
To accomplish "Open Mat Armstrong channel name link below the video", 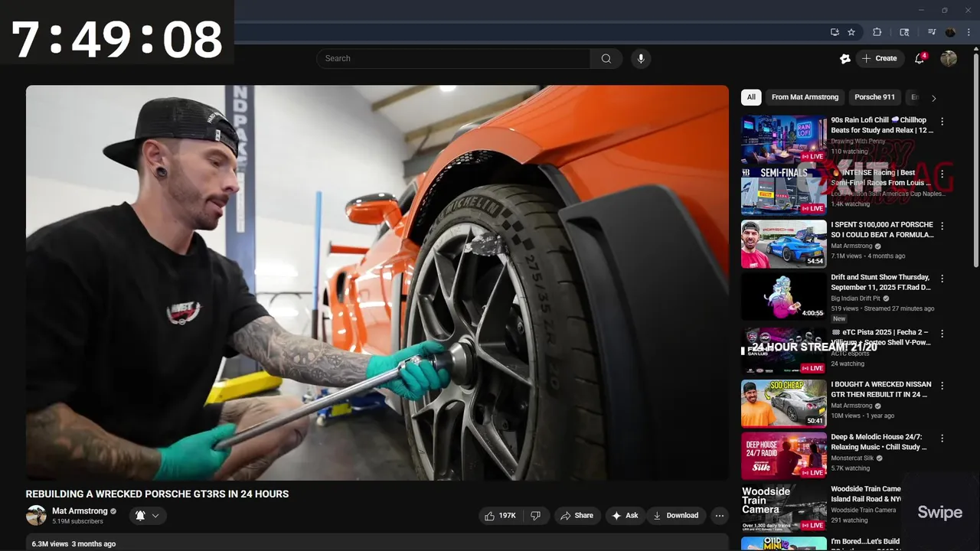I will click(80, 511).
